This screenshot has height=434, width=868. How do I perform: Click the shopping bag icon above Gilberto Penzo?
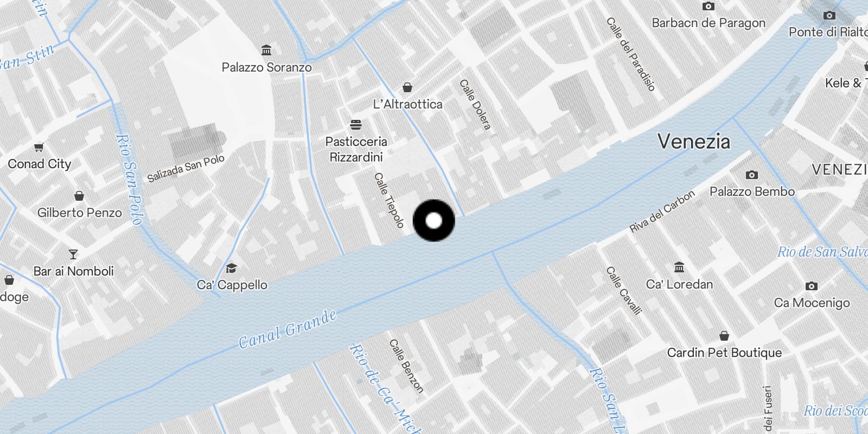[x=79, y=196]
